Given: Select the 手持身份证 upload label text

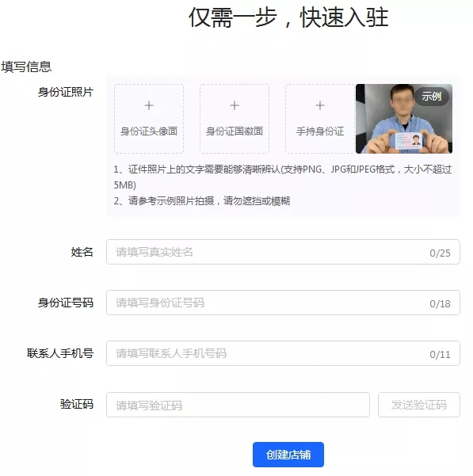Looking at the screenshot, I should coord(320,131).
